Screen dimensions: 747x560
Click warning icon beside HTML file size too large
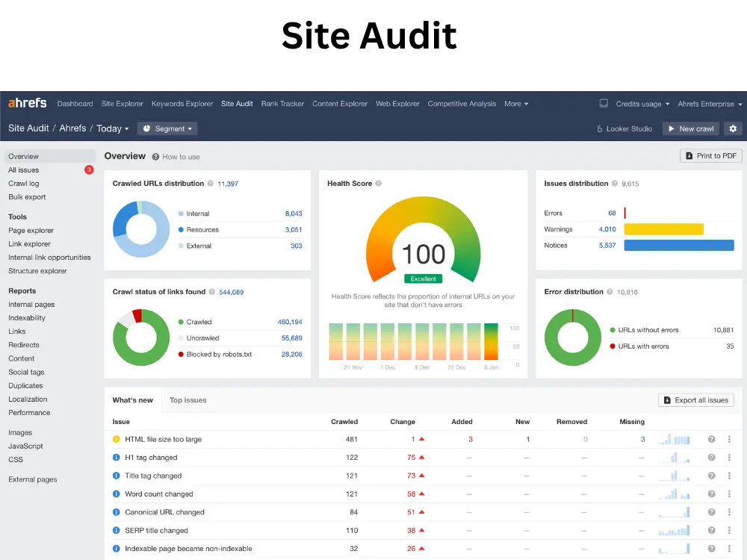coord(117,439)
